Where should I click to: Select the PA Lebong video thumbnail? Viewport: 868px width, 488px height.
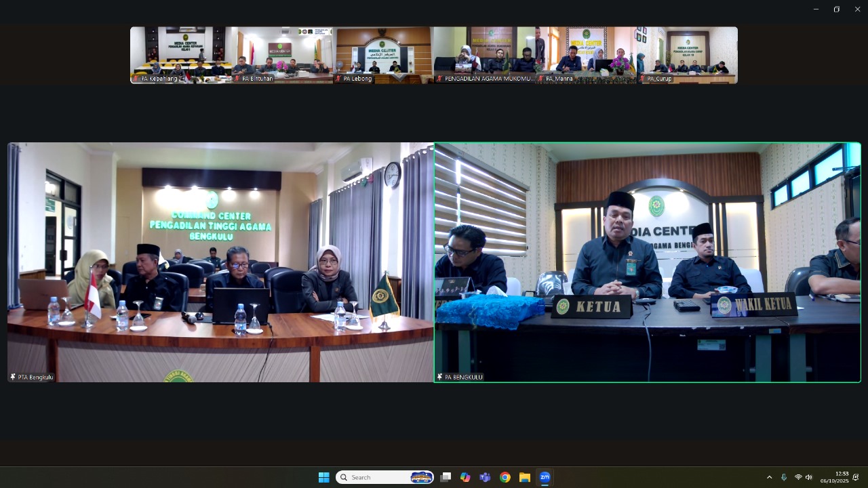coord(383,55)
